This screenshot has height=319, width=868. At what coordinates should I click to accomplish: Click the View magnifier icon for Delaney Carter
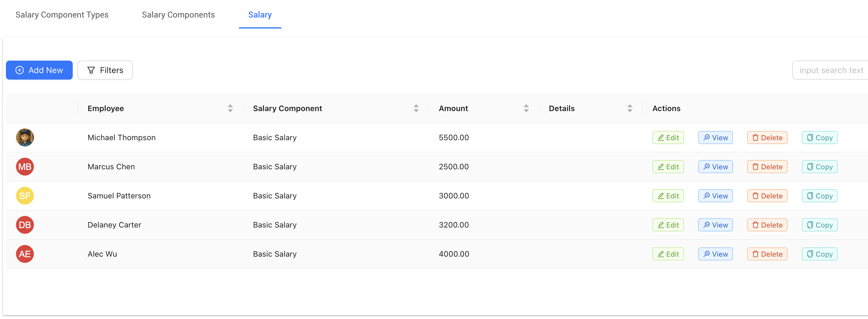point(707,225)
